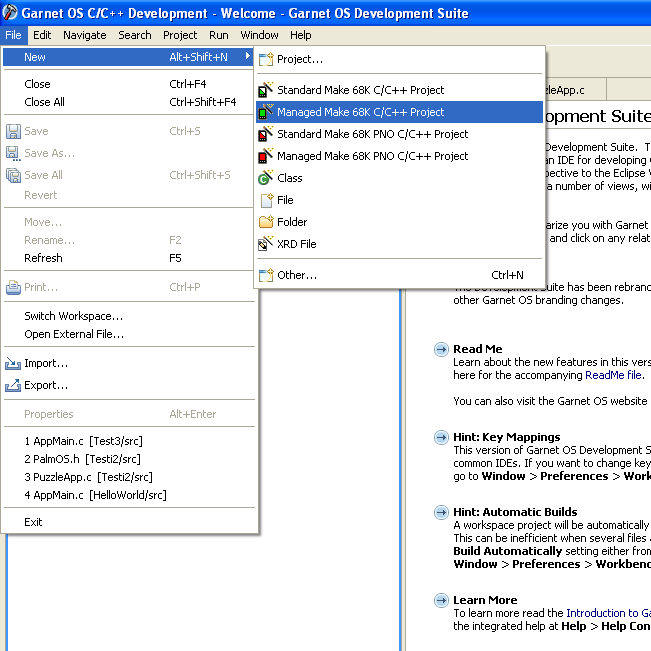Image resolution: width=651 pixels, height=651 pixels.
Task: Click the XRD File icon
Action: [265, 244]
